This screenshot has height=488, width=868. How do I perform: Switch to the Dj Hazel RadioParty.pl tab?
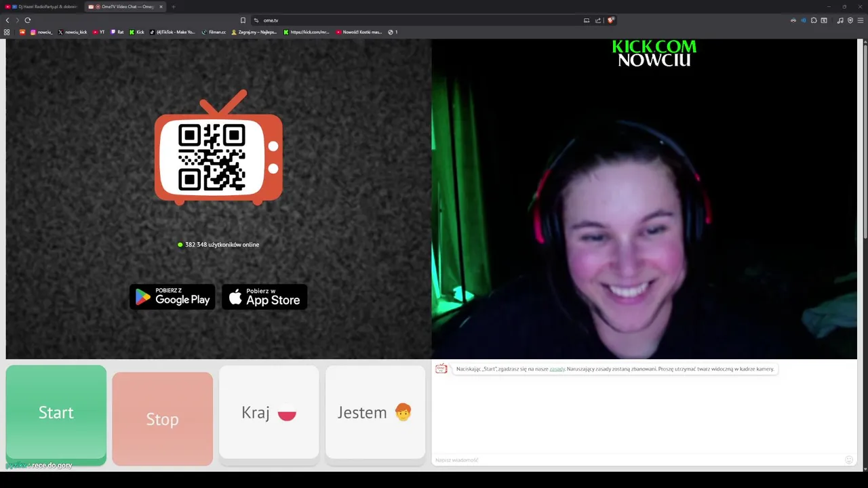[42, 7]
